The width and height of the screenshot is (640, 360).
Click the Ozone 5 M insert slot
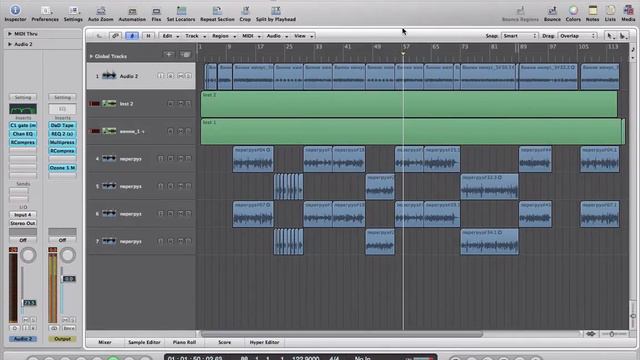(62, 168)
